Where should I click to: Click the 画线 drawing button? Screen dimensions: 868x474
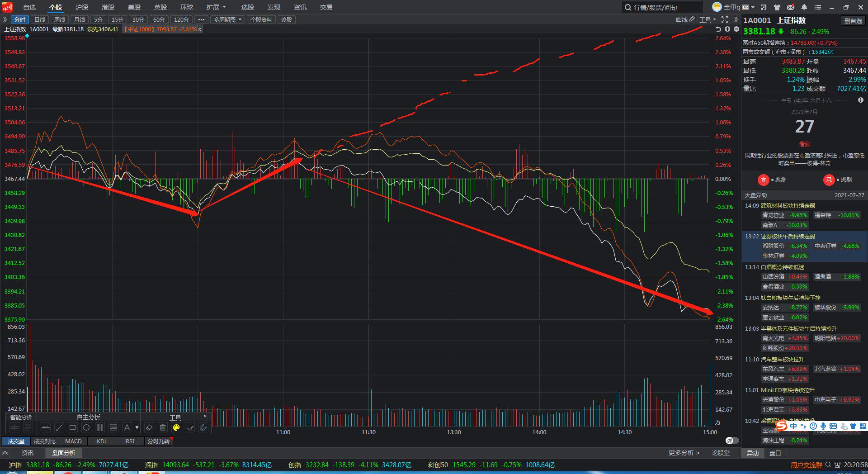tap(685, 19)
